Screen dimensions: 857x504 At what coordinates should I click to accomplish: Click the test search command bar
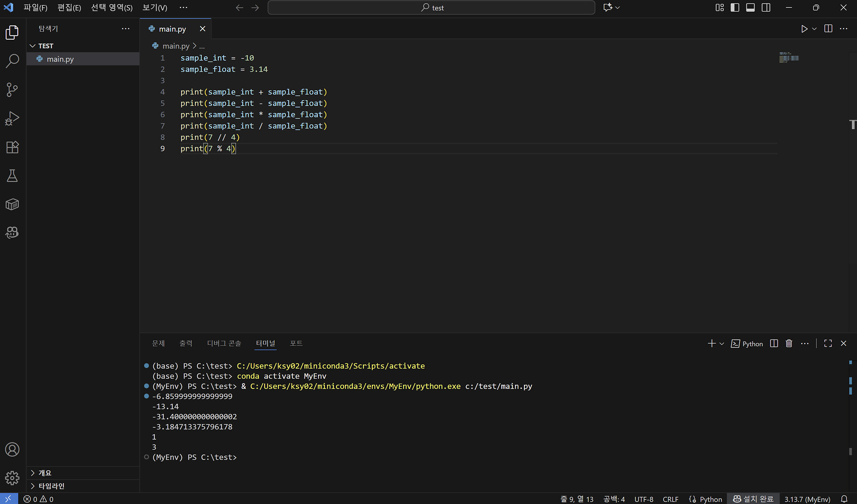(x=431, y=8)
